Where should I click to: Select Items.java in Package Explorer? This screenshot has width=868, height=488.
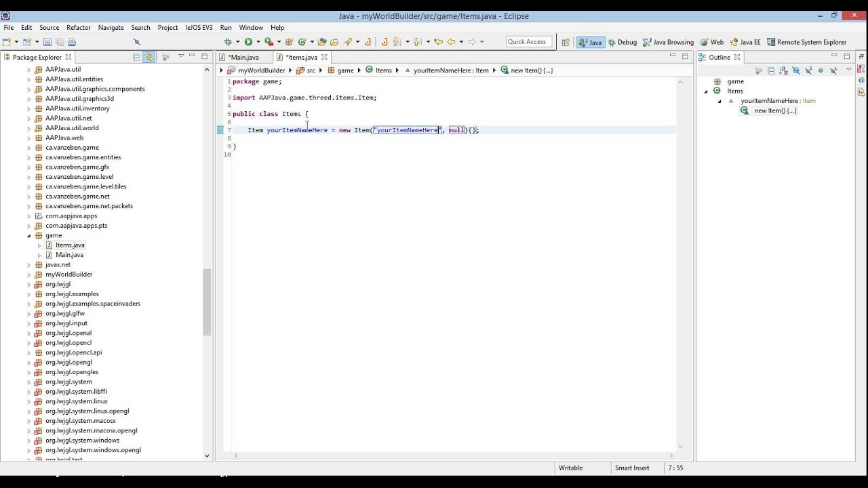70,245
